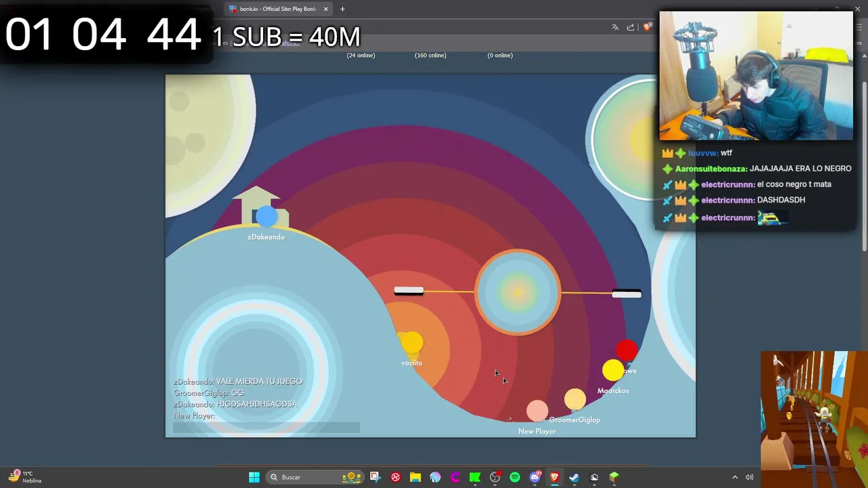Open the Brave Shields icon
This screenshot has height=488, width=868.
(x=648, y=27)
